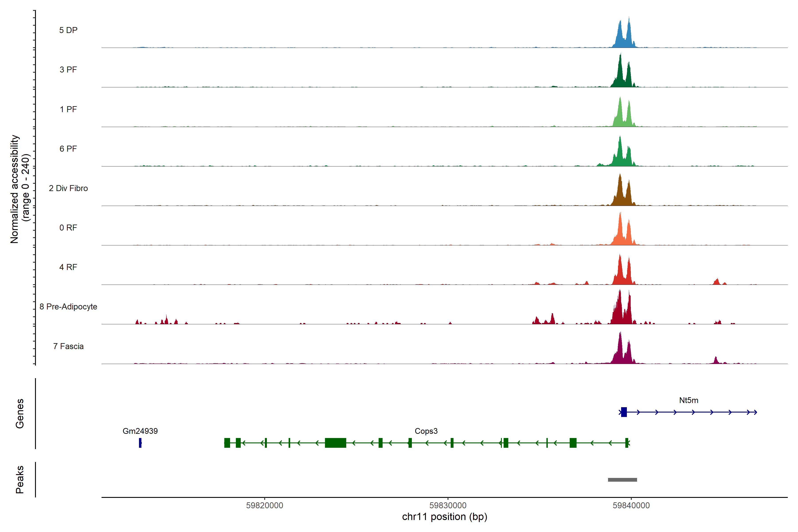This screenshot has width=798, height=532.
Task: Click the Cops3 gene label
Action: (x=426, y=431)
